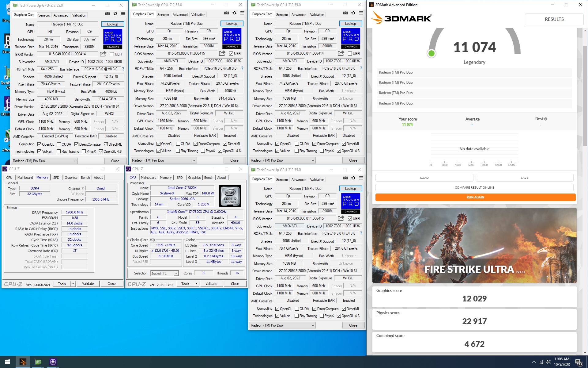Click the 3DMark taskbar icon
The height and width of the screenshot is (368, 588).
23,362
